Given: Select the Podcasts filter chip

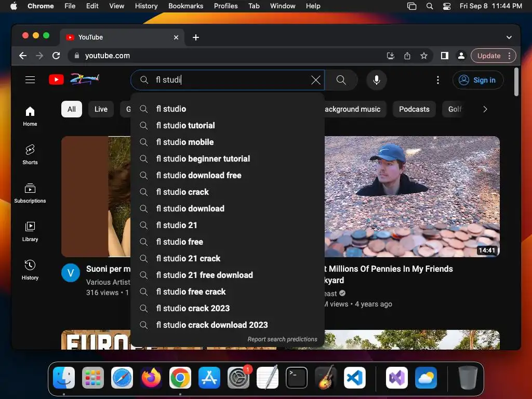Looking at the screenshot, I should [414, 109].
